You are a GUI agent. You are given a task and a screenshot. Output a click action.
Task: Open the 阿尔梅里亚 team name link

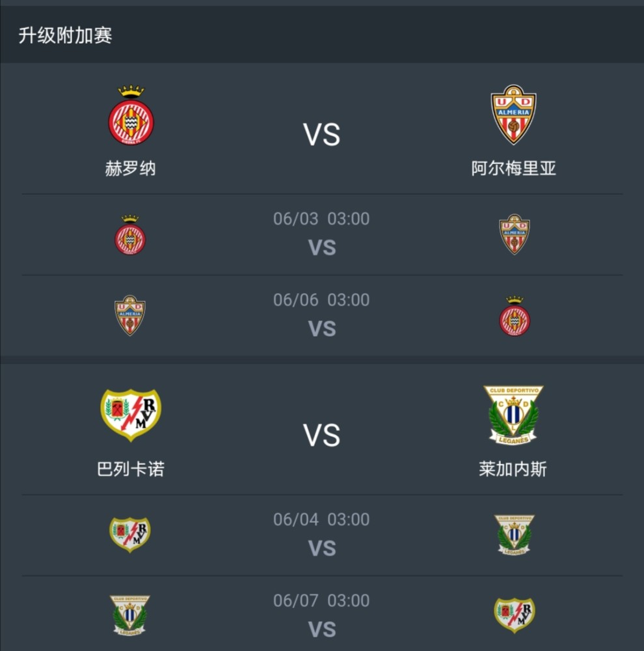[x=513, y=169]
